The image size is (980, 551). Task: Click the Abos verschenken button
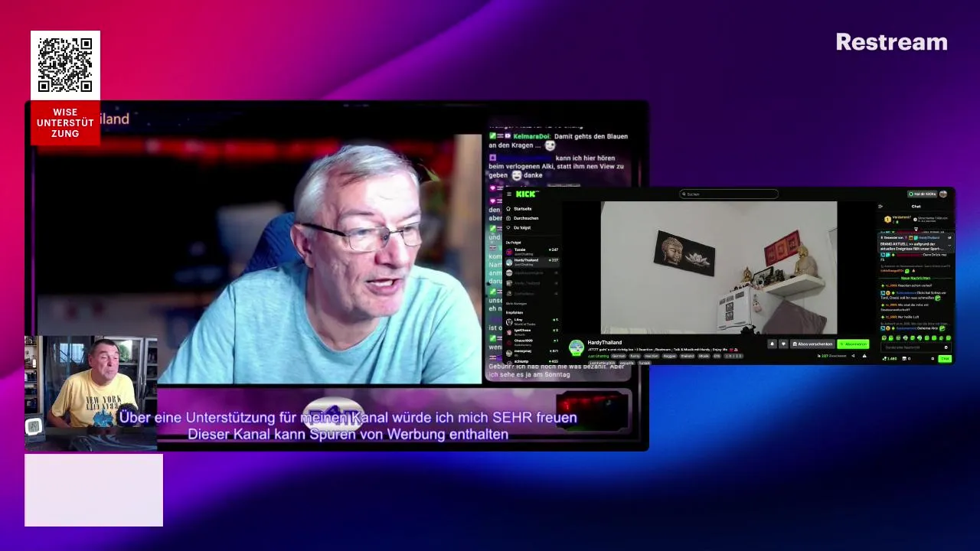[812, 344]
